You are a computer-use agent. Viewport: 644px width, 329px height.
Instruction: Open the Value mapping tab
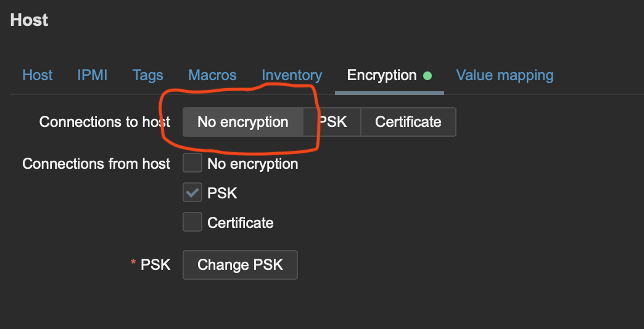click(505, 75)
